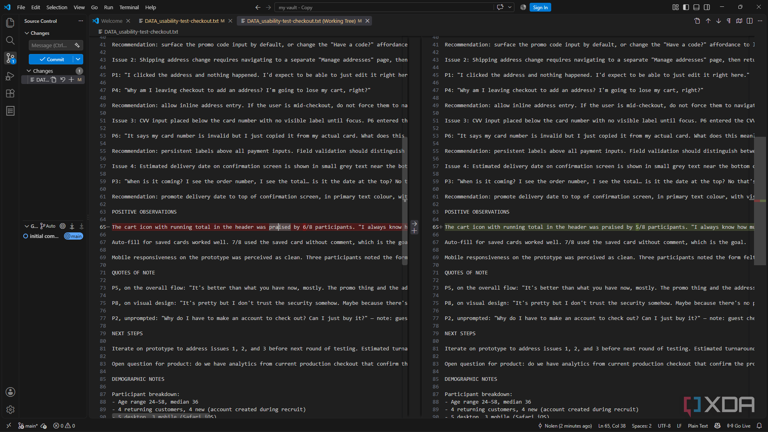Select initial commit entry in Graph
Screen dimensions: 768x432
pyautogui.click(x=43, y=236)
